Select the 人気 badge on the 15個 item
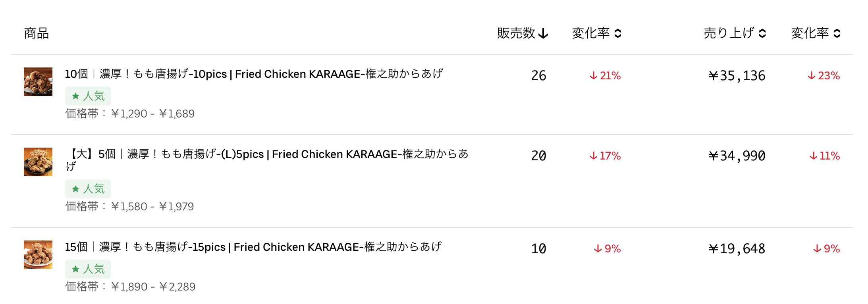868x304 pixels. [88, 269]
